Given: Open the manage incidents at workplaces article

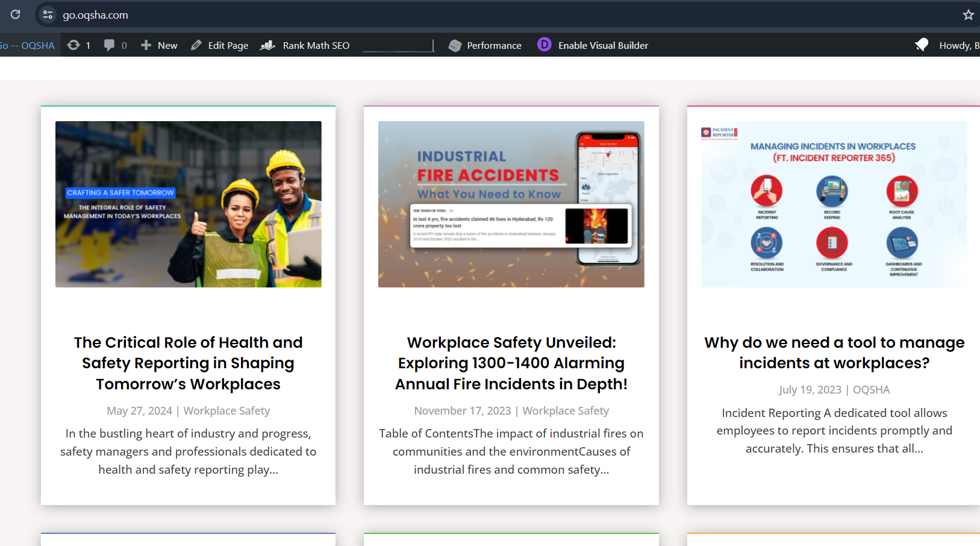Looking at the screenshot, I should pyautogui.click(x=834, y=353).
